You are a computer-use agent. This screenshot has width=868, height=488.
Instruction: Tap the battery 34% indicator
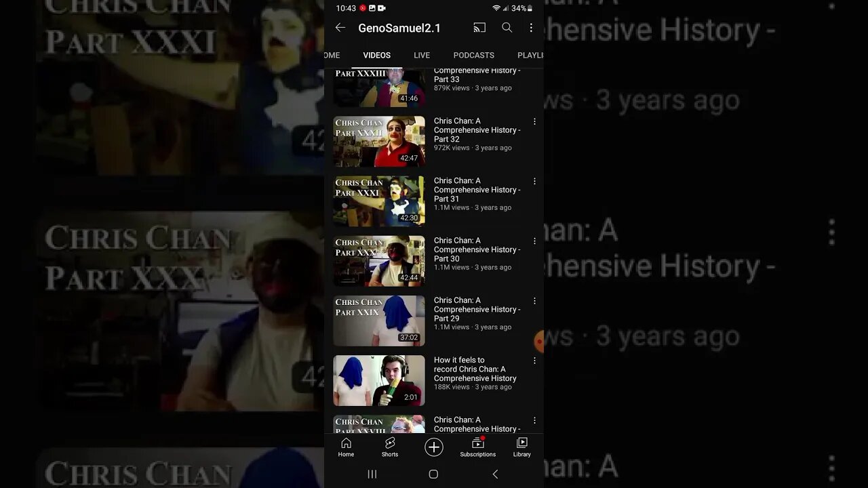(x=521, y=8)
